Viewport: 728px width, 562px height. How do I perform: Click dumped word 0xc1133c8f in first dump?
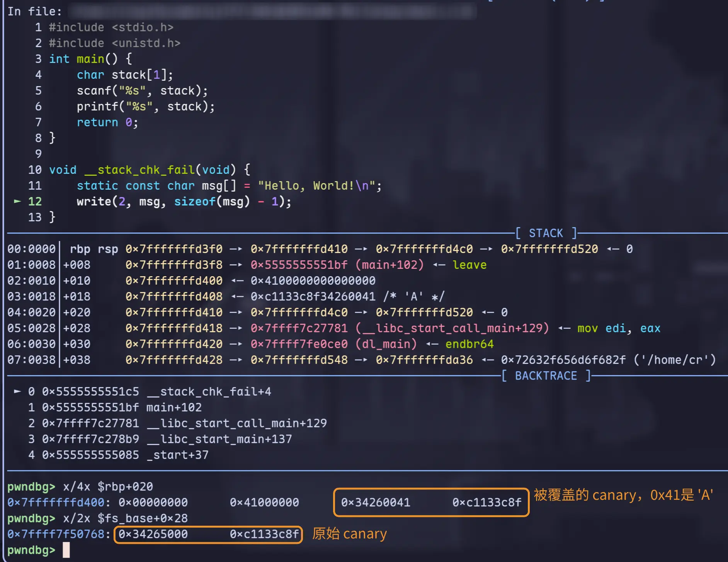click(487, 503)
